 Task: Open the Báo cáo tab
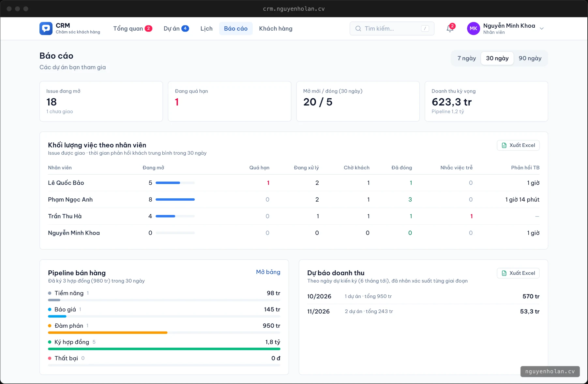coord(236,29)
